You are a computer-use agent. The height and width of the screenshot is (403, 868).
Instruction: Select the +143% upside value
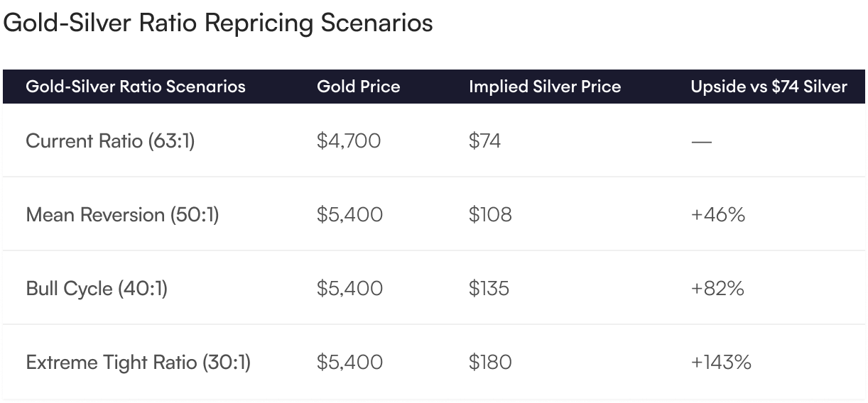coord(721,363)
